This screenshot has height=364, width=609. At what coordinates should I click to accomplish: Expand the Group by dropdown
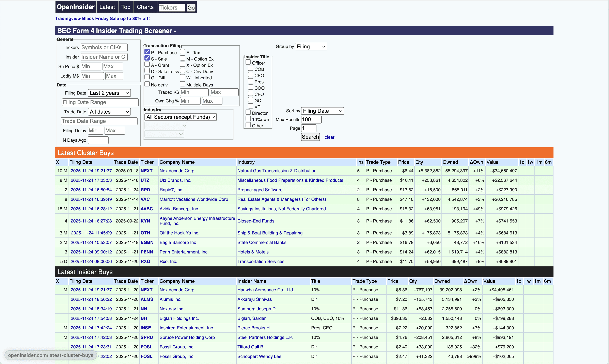pyautogui.click(x=311, y=47)
